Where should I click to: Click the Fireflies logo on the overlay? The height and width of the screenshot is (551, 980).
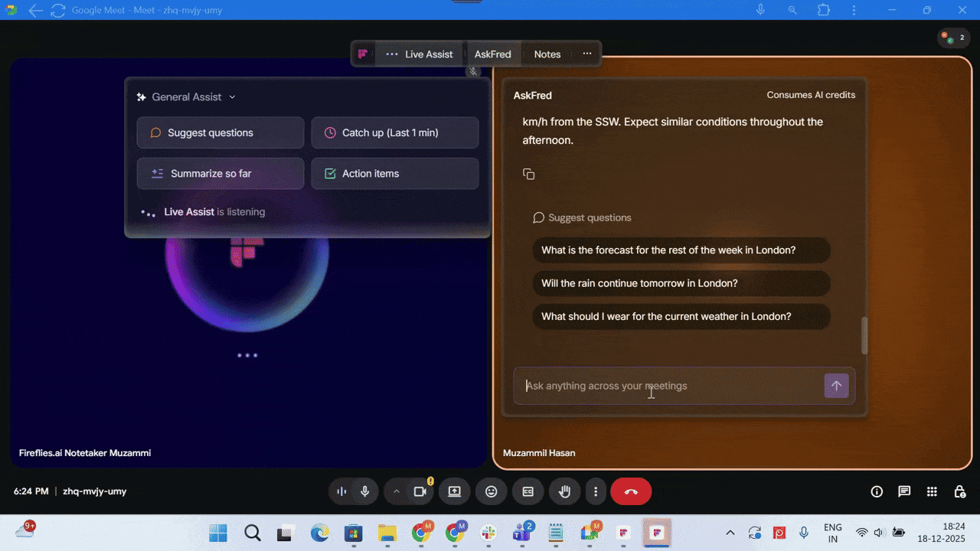pos(362,54)
